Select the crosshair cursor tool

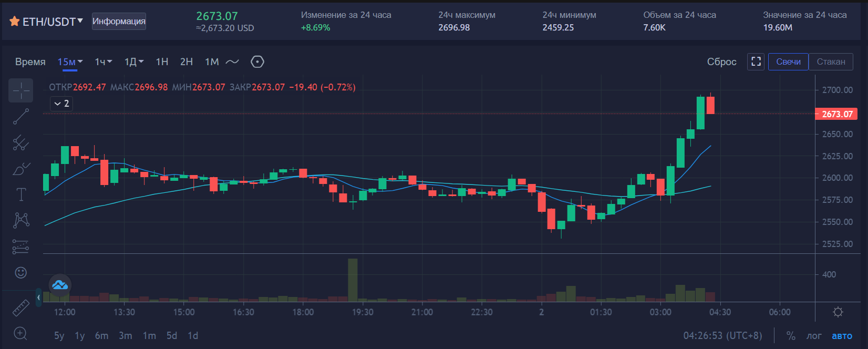(21, 90)
